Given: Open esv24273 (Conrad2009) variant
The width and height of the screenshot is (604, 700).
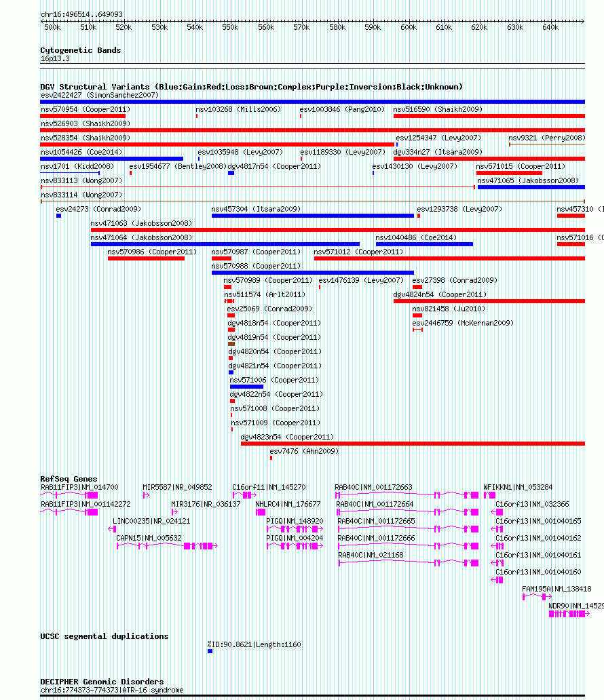Looking at the screenshot, I should (98, 210).
